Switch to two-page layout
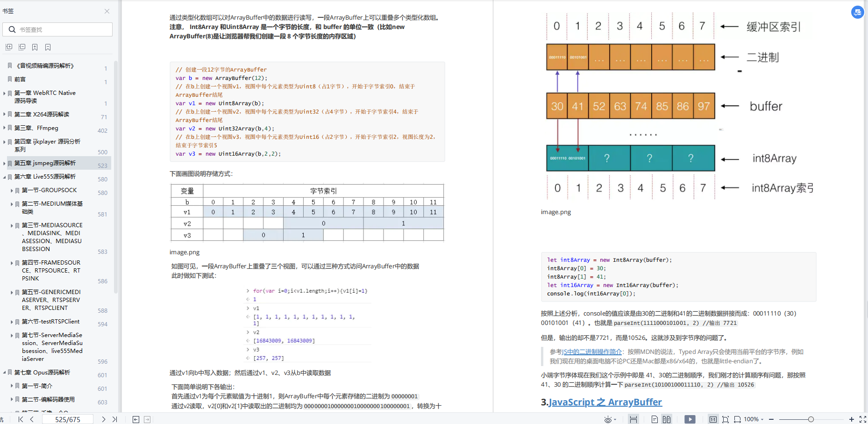This screenshot has width=868, height=424. point(667,419)
